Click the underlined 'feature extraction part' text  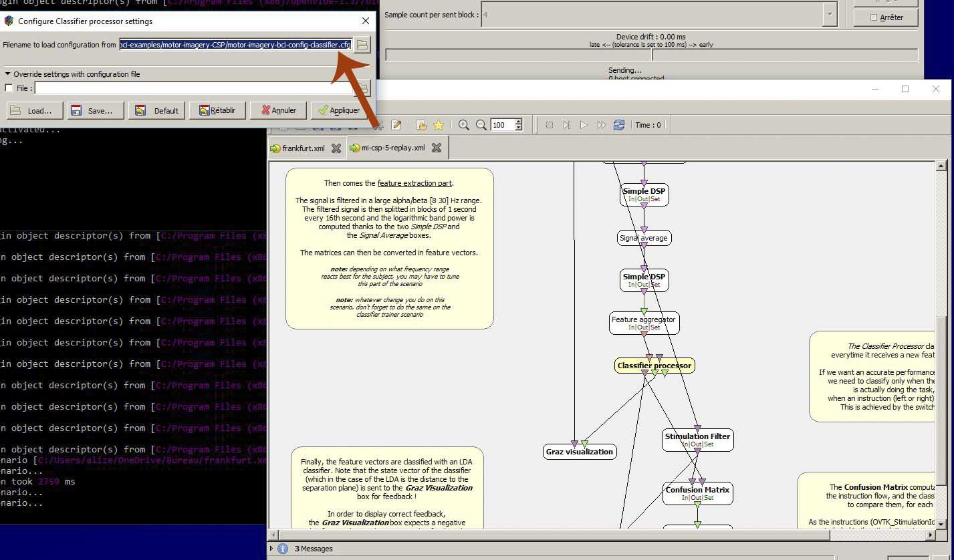point(414,183)
